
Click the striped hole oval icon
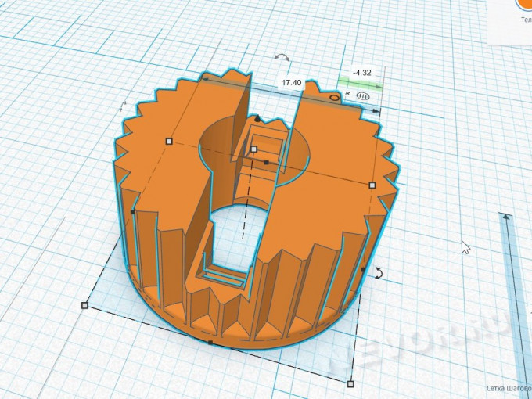(x=363, y=96)
